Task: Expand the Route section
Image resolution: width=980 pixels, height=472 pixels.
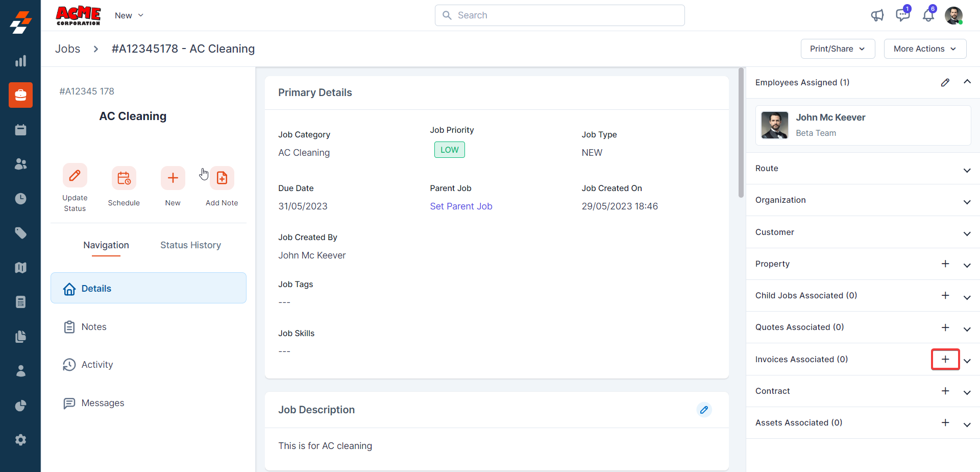Action: (966, 170)
